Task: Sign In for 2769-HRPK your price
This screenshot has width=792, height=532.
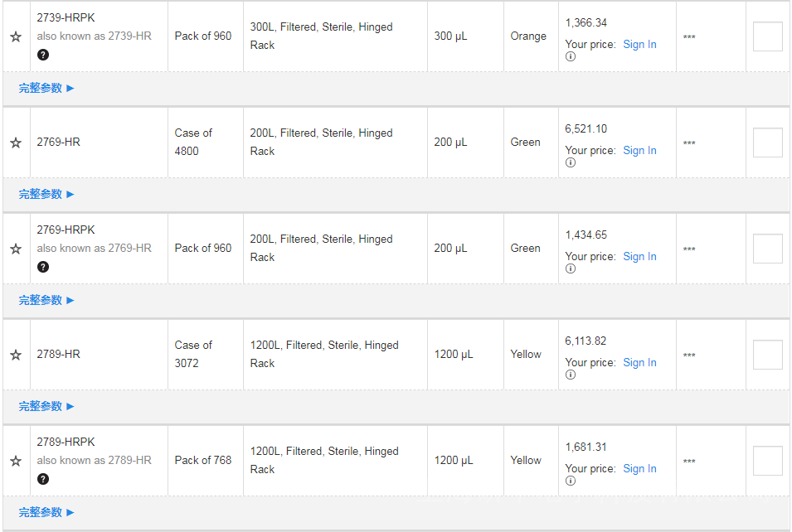Action: [x=639, y=257]
